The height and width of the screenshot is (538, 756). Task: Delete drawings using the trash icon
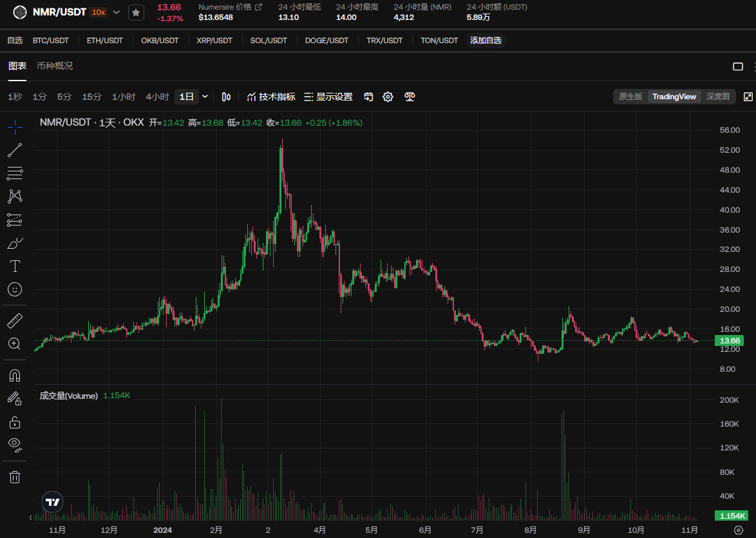(15, 477)
